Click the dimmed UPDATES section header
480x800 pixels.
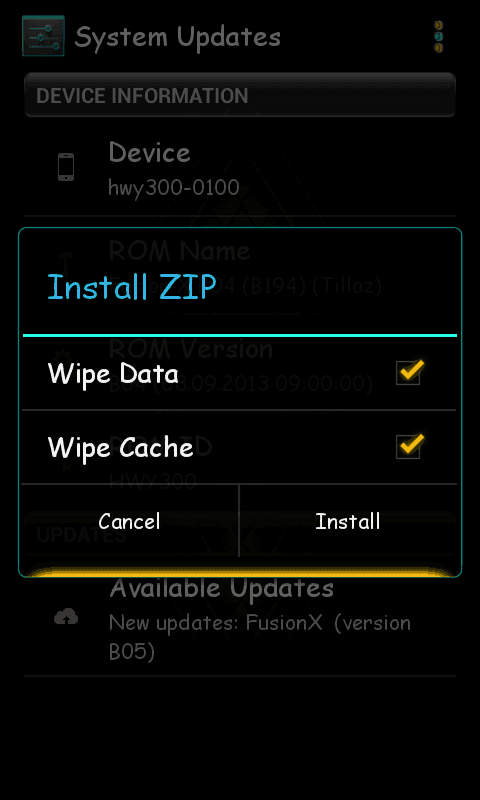tap(82, 535)
